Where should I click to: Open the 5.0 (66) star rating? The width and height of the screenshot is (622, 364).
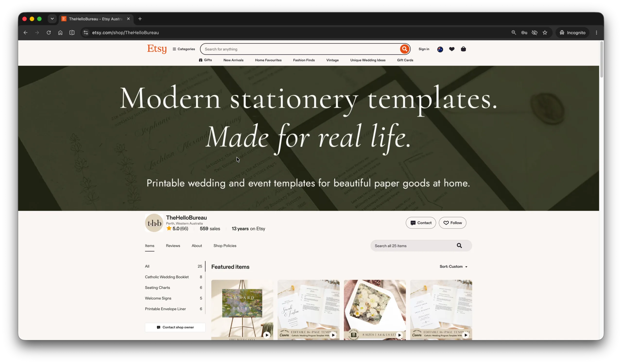177,229
